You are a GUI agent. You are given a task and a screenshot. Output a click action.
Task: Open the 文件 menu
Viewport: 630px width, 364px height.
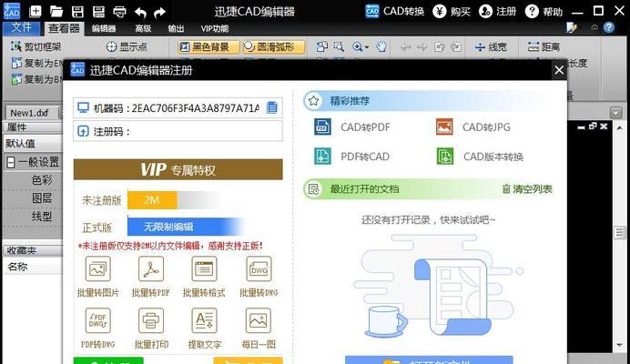click(21, 27)
